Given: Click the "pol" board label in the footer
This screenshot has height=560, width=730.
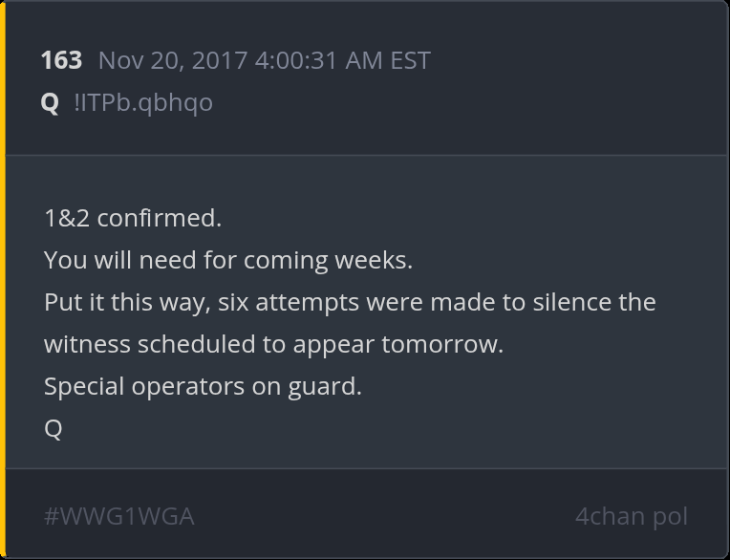Looking at the screenshot, I should (670, 516).
